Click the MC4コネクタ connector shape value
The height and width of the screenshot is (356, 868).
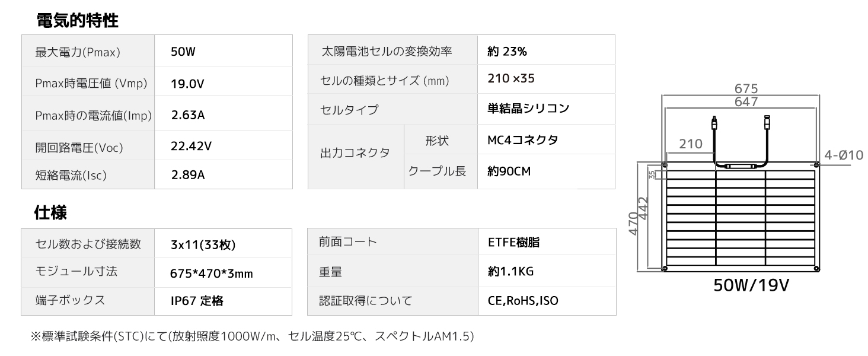(522, 140)
